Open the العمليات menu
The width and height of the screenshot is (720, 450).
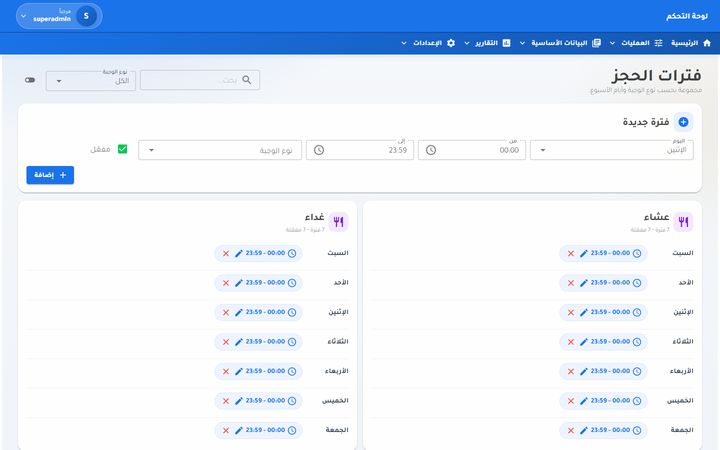point(636,43)
